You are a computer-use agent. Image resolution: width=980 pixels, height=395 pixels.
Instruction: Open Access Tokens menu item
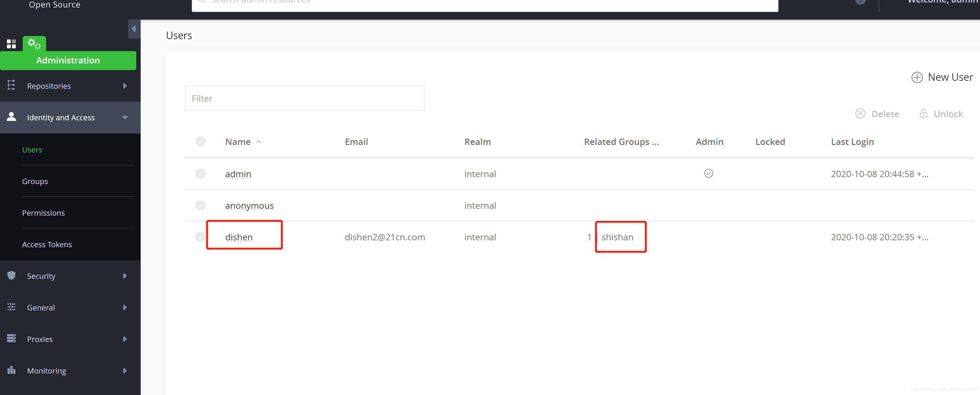tap(47, 244)
